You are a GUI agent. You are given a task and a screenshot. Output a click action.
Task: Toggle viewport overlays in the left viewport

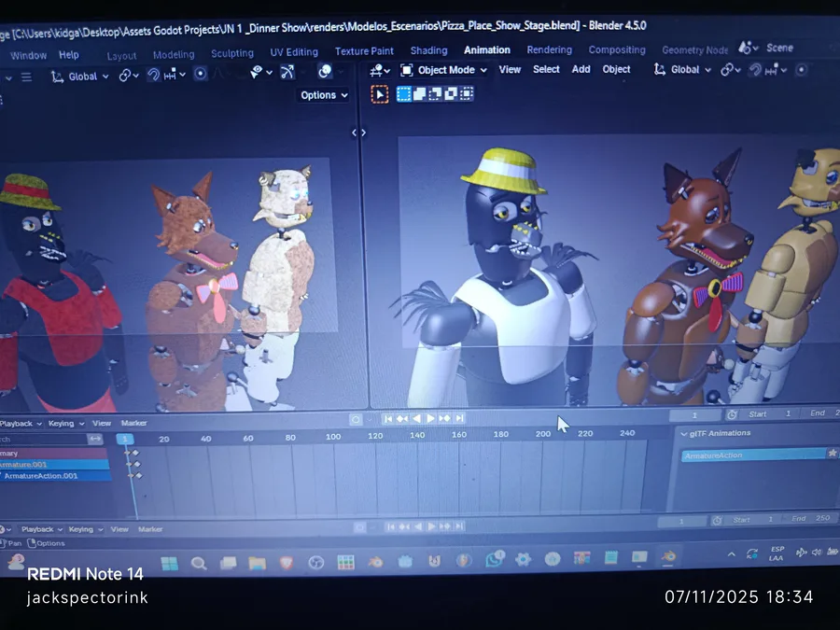click(325, 71)
